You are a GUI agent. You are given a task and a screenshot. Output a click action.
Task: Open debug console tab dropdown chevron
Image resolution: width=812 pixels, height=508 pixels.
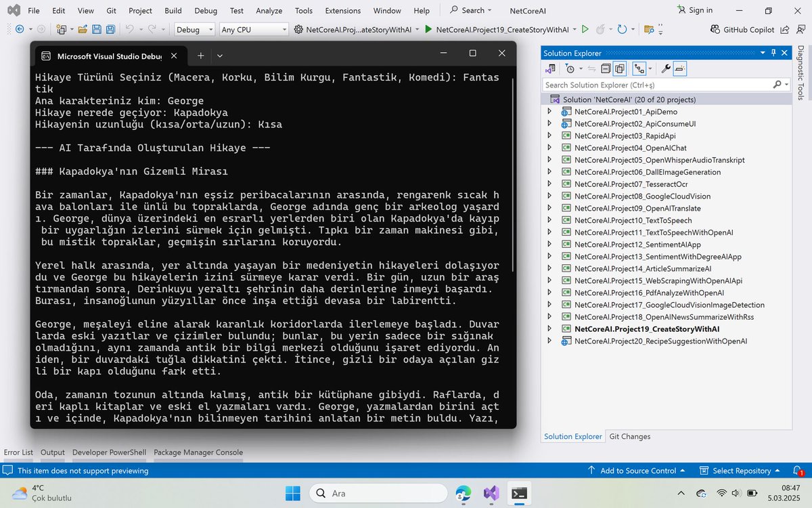tap(220, 56)
